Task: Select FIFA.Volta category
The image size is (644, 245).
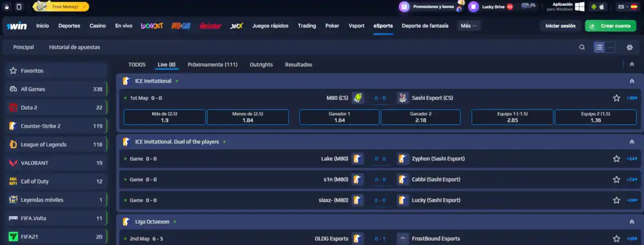Action: click(x=56, y=218)
